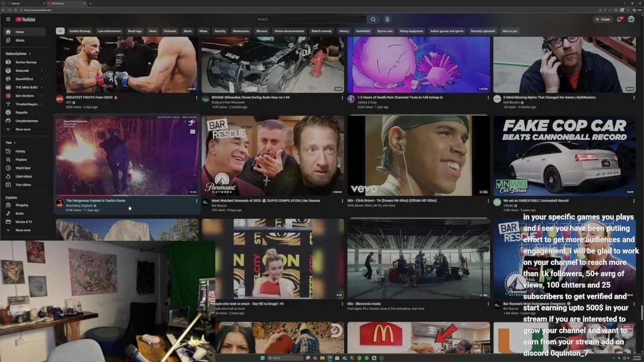
Task: Select the Gordon Ramsay filter chip
Action: [x=80, y=31]
